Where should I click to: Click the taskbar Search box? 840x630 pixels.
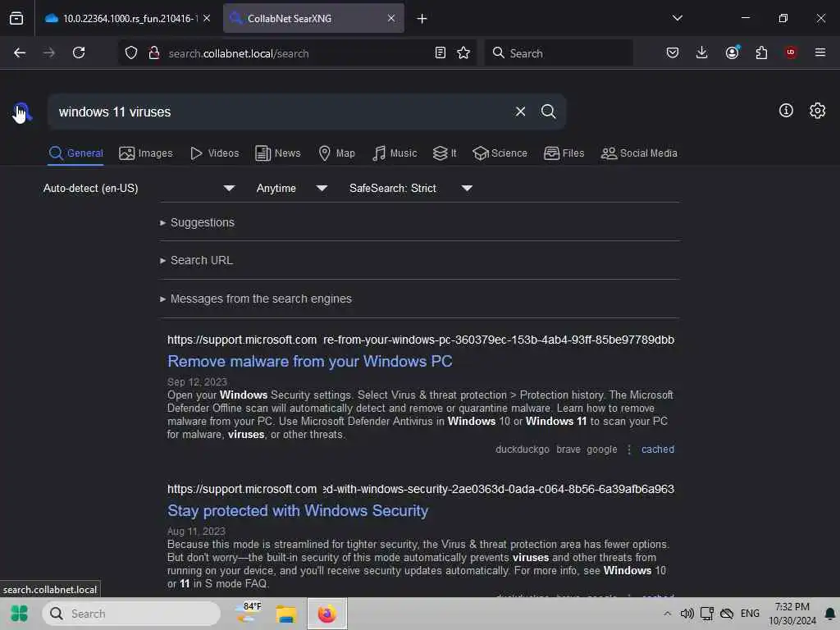pos(131,614)
